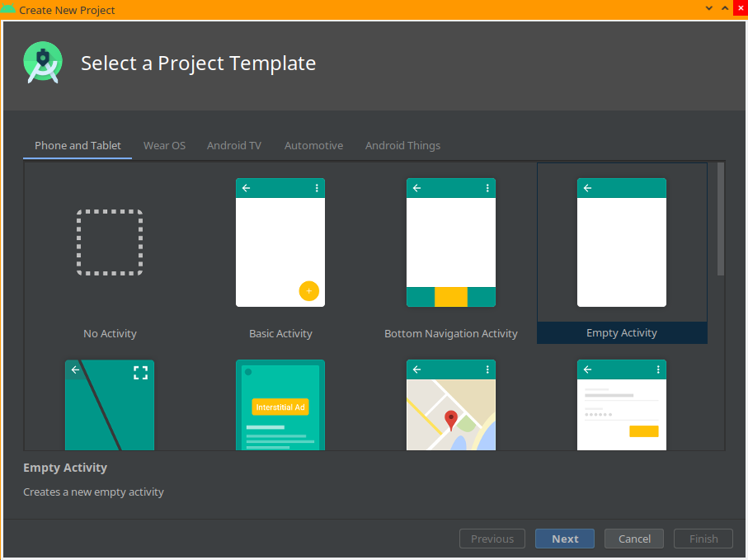
Task: Choose the Fullscreen Activity template with diagonal stripe
Action: 110,405
